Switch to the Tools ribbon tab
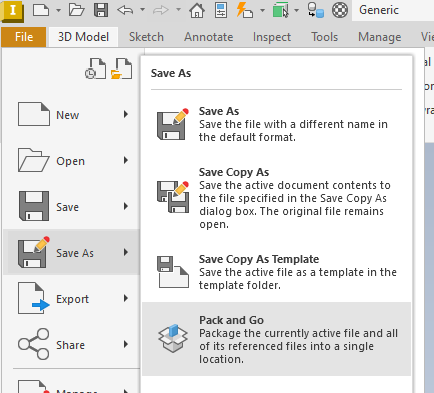The height and width of the screenshot is (393, 434). [325, 37]
